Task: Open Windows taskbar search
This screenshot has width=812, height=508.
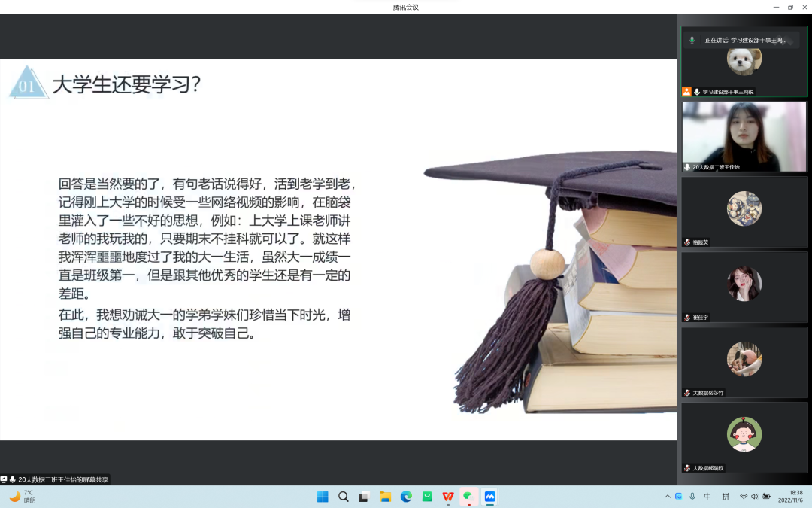Action: tap(344, 497)
